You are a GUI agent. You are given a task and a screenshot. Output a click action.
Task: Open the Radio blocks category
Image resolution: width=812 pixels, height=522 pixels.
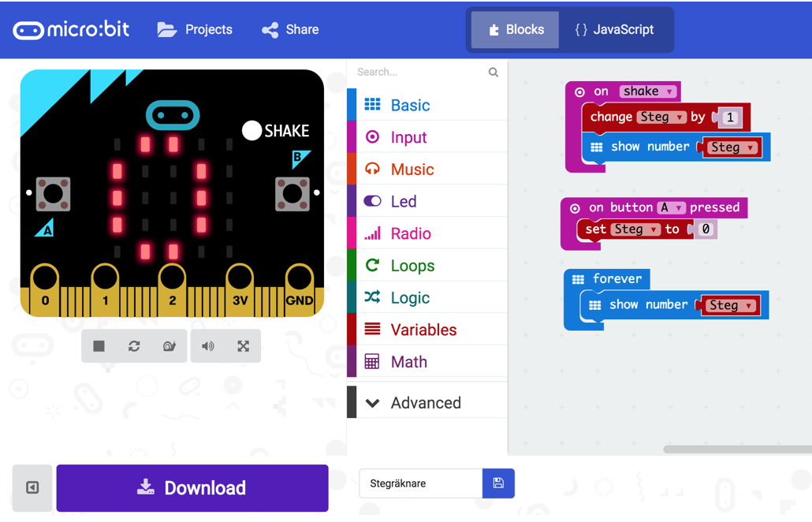pyautogui.click(x=427, y=233)
